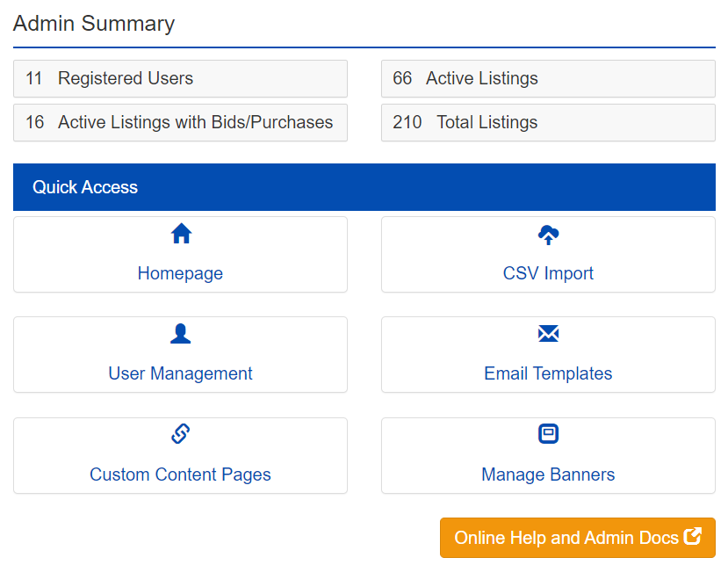Screen dimensions: 728x565
Task: Select the 66 Active Listings stat box
Action: pos(548,78)
